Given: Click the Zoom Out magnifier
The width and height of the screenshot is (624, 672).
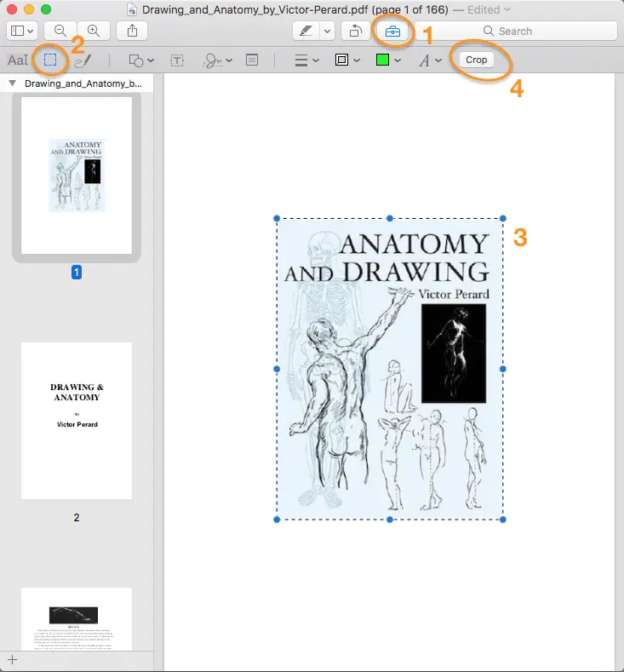Looking at the screenshot, I should pyautogui.click(x=60, y=31).
